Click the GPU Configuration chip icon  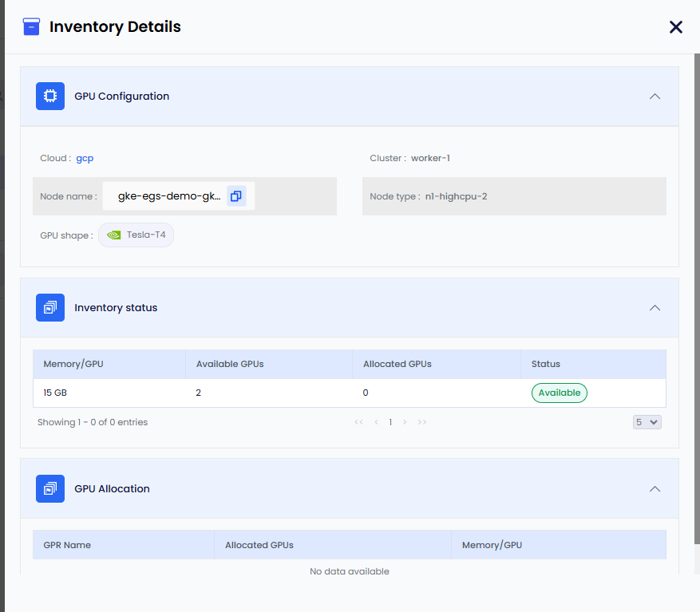coord(50,96)
